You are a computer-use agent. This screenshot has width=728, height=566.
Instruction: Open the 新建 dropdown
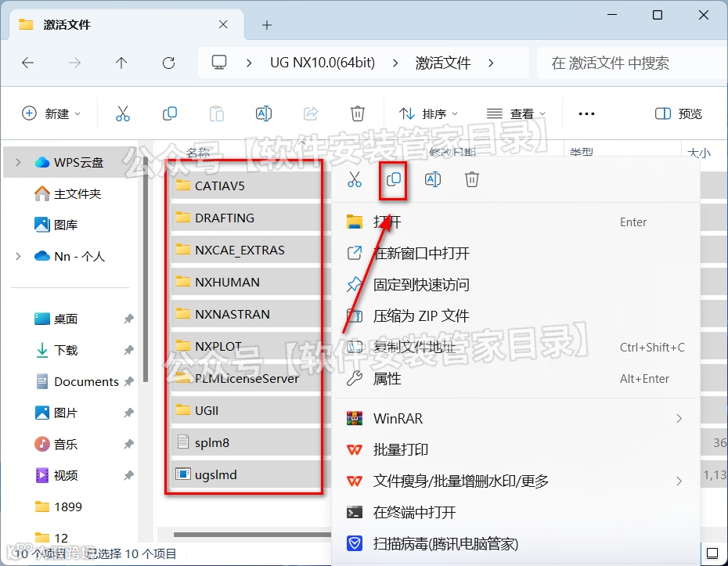click(51, 114)
